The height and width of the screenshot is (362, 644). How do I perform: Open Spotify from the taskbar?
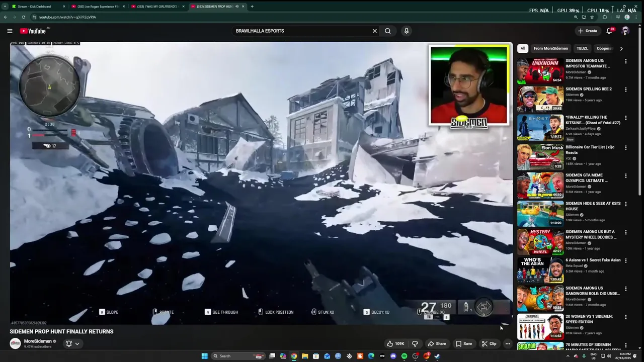(x=404, y=356)
